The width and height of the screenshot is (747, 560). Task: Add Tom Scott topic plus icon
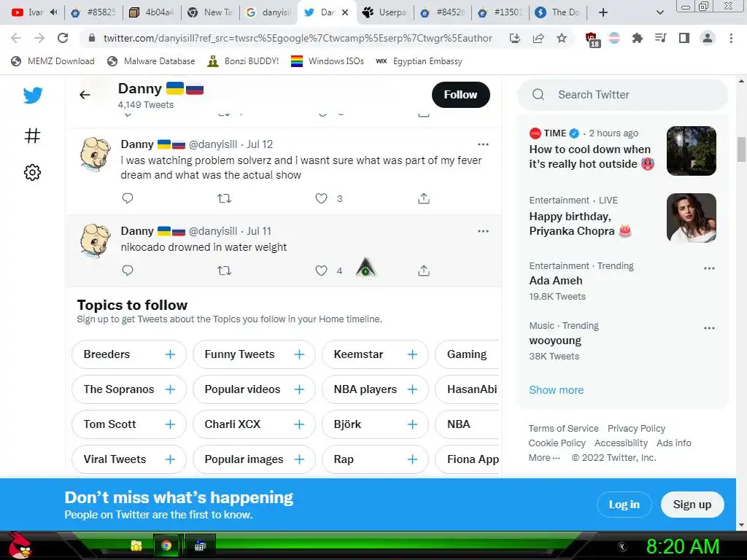pos(170,424)
